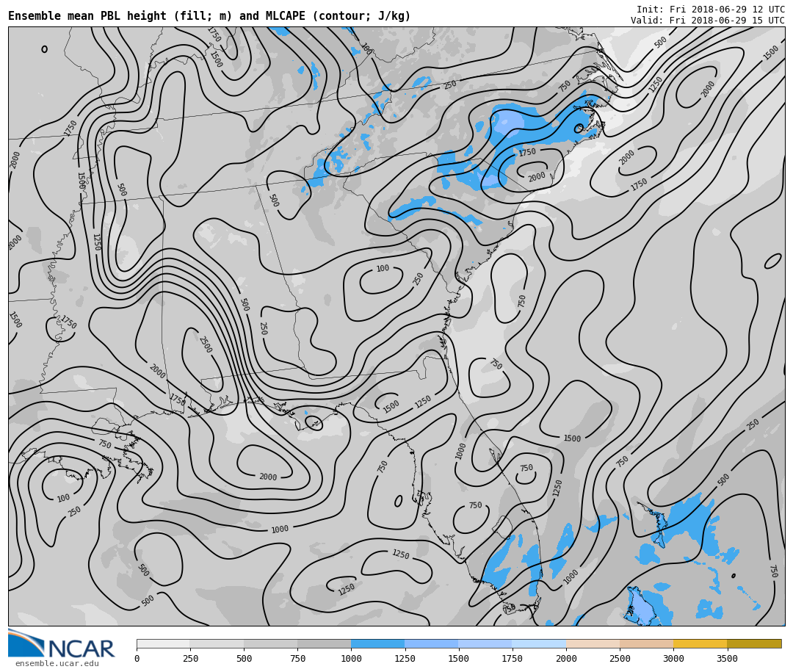Screen dimensions: 793x672
Task: Click the '0' tick label on colorbar
Action: 137,658
